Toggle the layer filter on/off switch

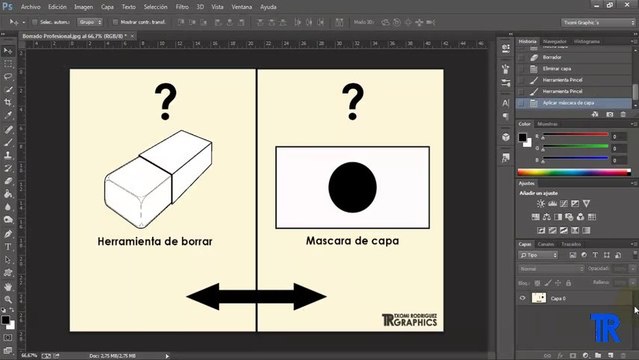pyautogui.click(x=635, y=254)
